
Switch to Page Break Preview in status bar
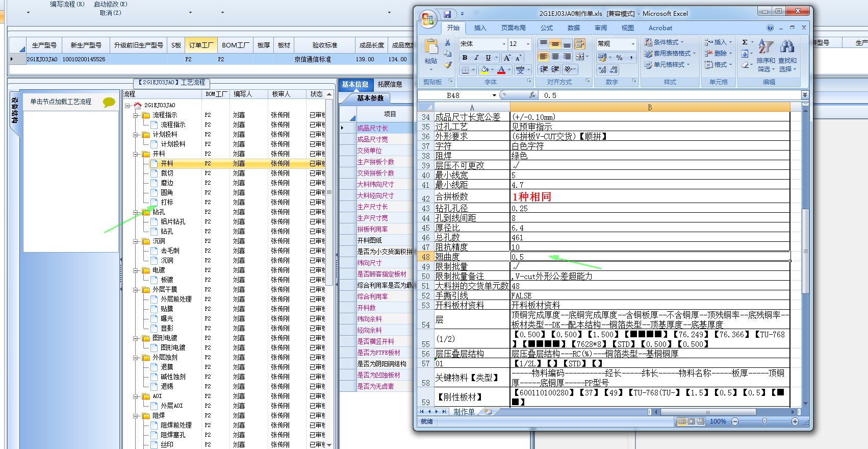[x=701, y=421]
